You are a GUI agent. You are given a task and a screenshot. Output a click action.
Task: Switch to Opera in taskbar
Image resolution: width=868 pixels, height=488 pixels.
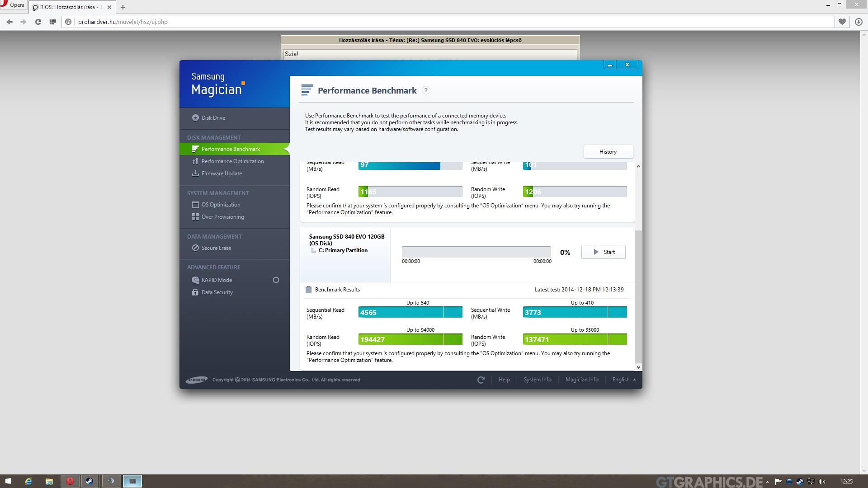pyautogui.click(x=70, y=481)
